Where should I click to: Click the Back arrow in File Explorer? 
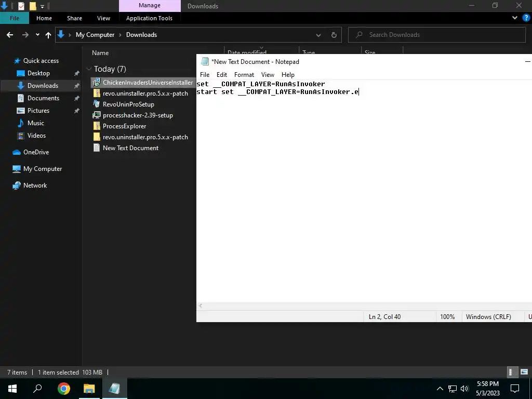pos(10,35)
